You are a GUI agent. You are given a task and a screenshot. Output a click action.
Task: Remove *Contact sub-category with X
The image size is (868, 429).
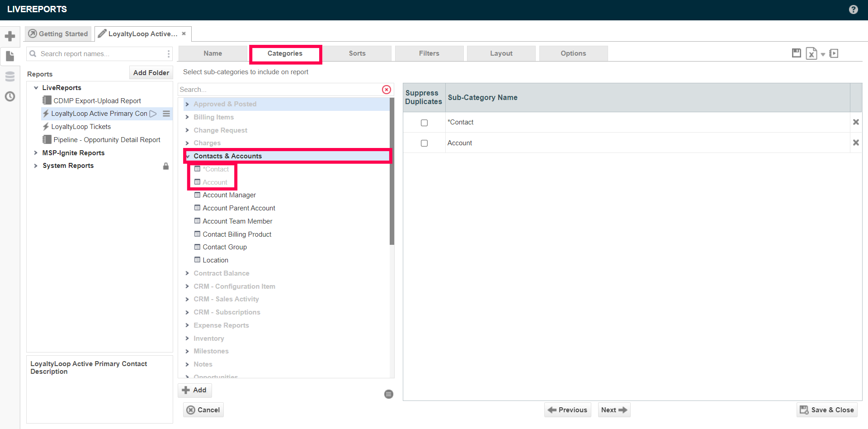(x=856, y=122)
